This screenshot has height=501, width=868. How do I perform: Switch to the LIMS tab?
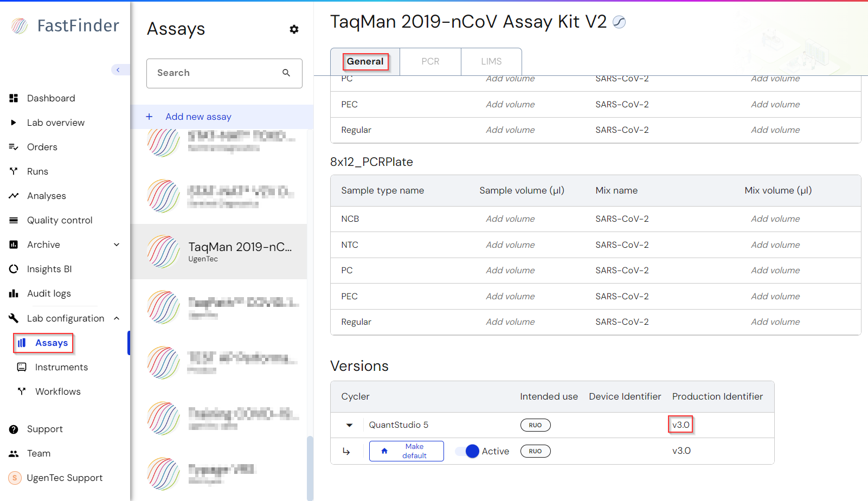pyautogui.click(x=491, y=61)
